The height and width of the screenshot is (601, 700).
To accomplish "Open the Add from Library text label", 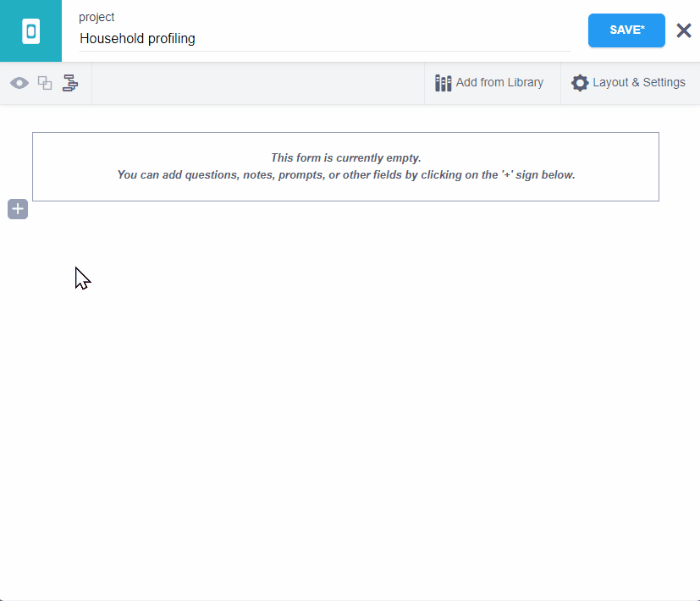I will (x=499, y=83).
